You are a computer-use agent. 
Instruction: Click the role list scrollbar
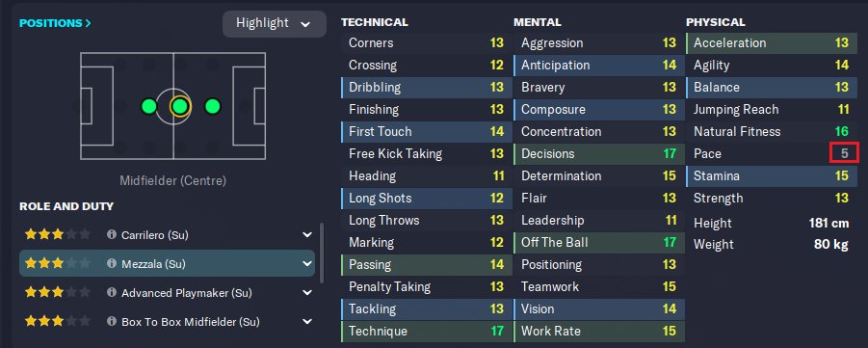pyautogui.click(x=322, y=254)
